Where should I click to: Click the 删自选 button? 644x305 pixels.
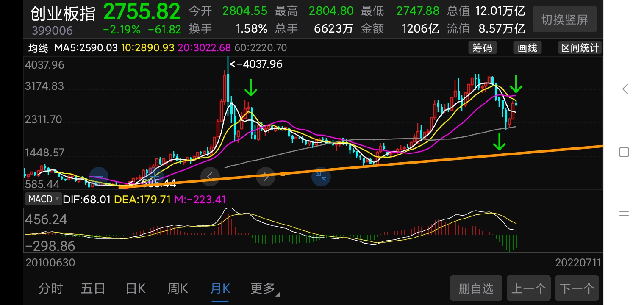(476, 288)
